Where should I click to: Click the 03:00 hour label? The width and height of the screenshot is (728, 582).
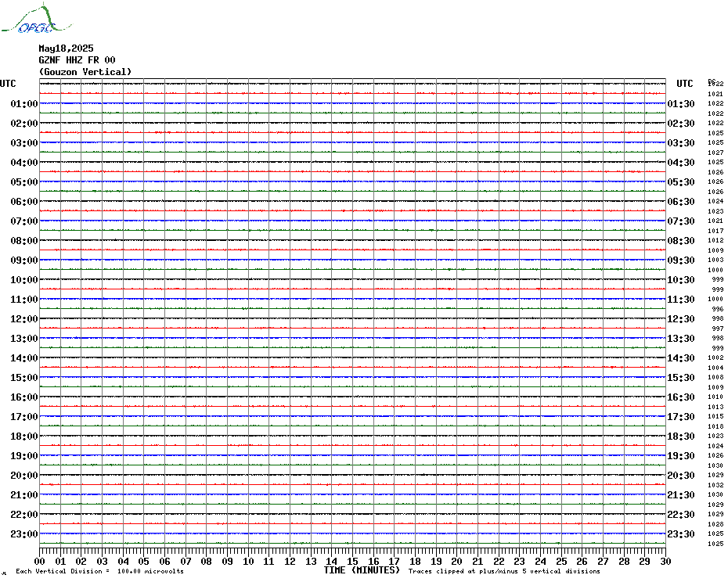[x=24, y=142]
